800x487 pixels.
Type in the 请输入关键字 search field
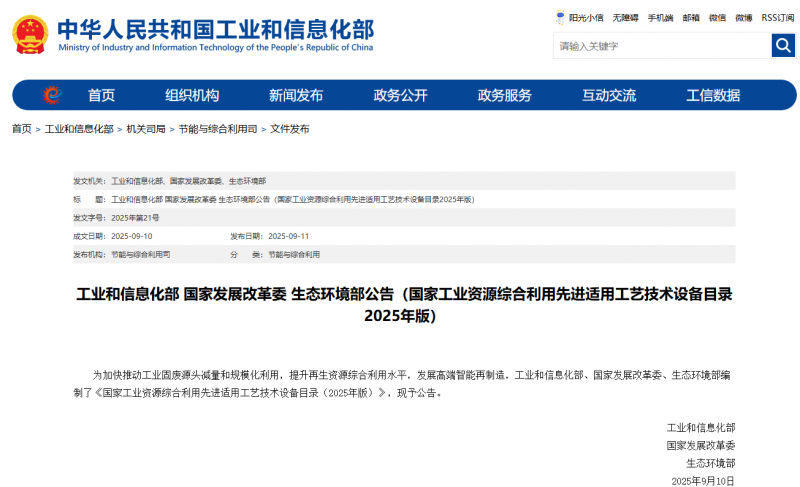tap(660, 46)
